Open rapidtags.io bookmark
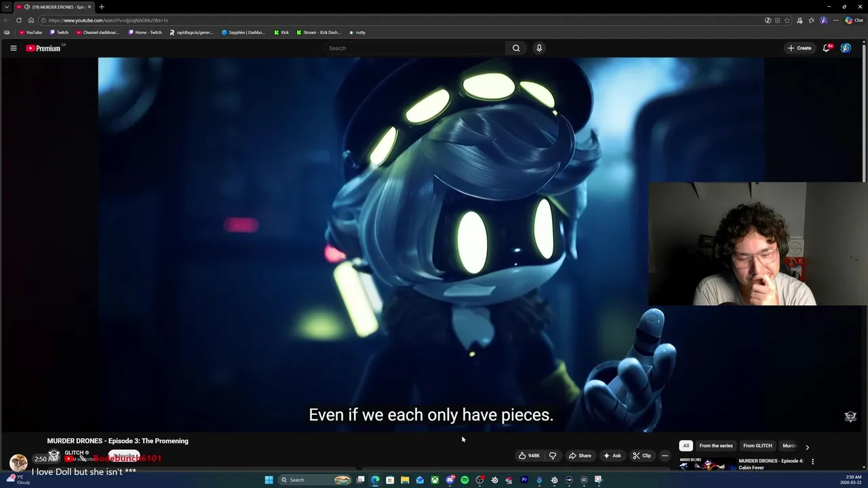The image size is (868, 488). point(191,33)
